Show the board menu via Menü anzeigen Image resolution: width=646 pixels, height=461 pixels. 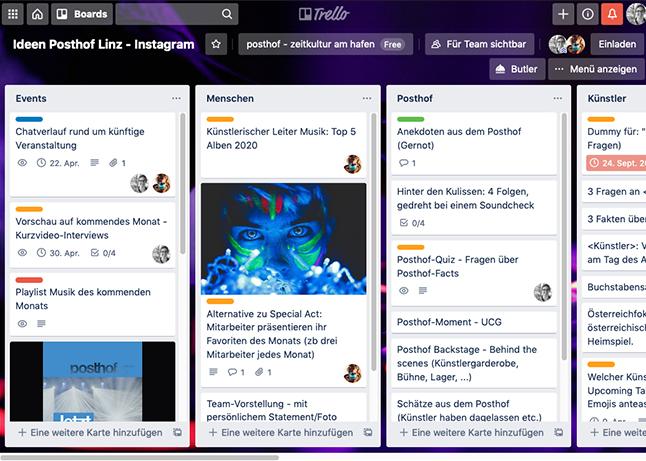[595, 69]
